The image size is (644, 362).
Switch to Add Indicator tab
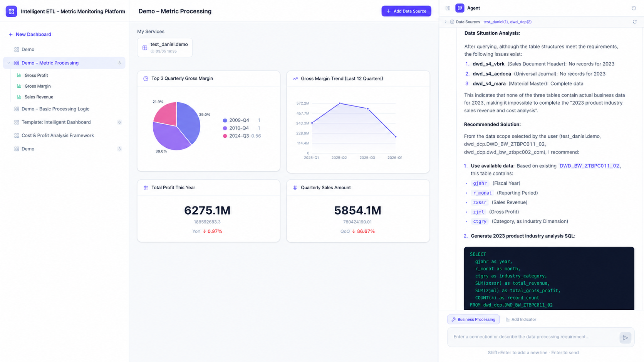click(521, 319)
